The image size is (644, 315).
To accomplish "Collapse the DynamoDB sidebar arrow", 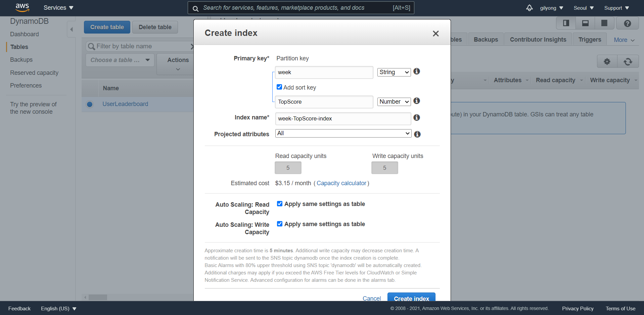I will pos(71,30).
